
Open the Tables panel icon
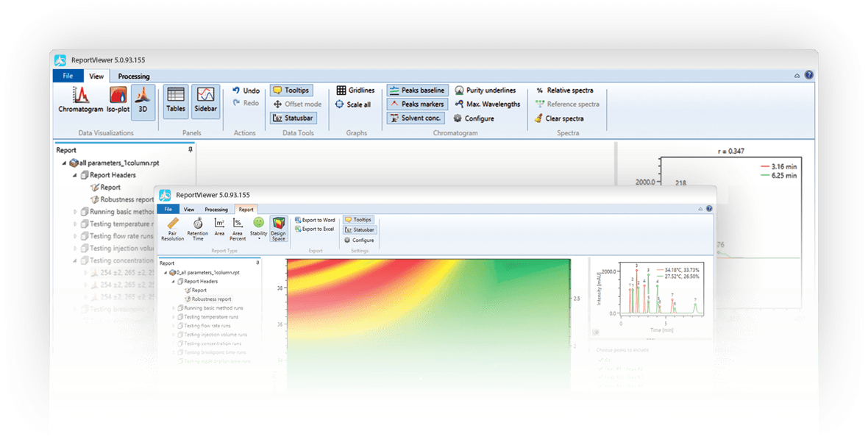tap(175, 101)
